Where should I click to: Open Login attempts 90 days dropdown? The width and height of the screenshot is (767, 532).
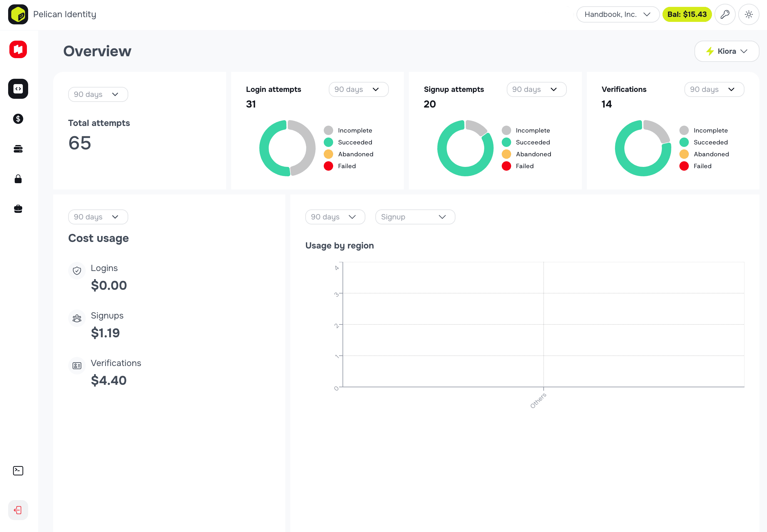coord(358,89)
